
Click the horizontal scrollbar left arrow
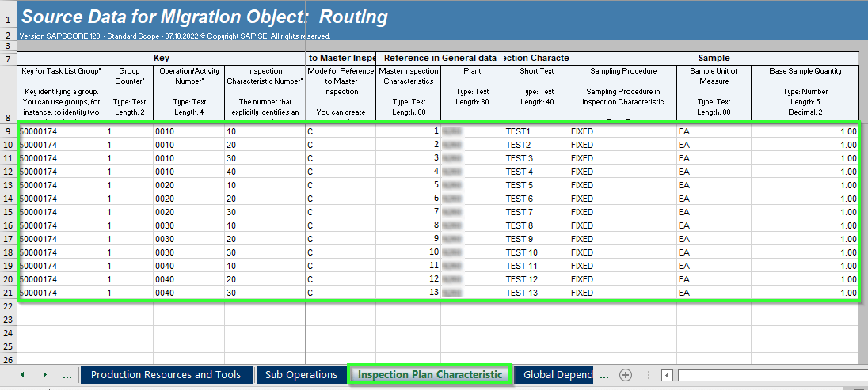point(668,376)
